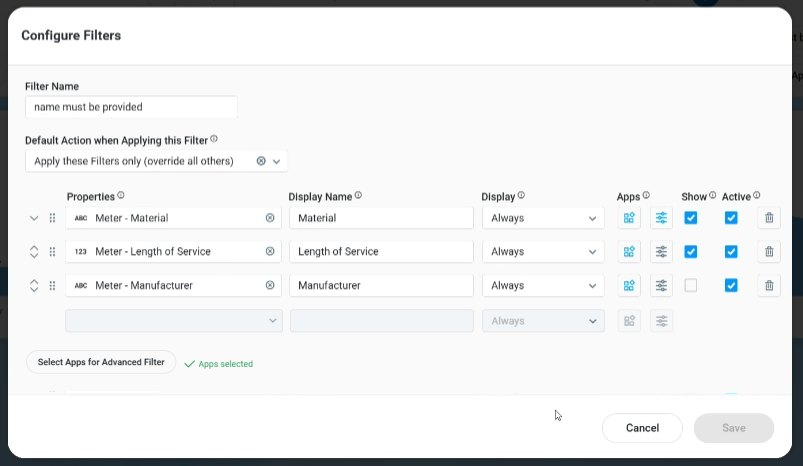Edit the Manufacturer display name field
The height and width of the screenshot is (466, 803).
click(x=381, y=286)
